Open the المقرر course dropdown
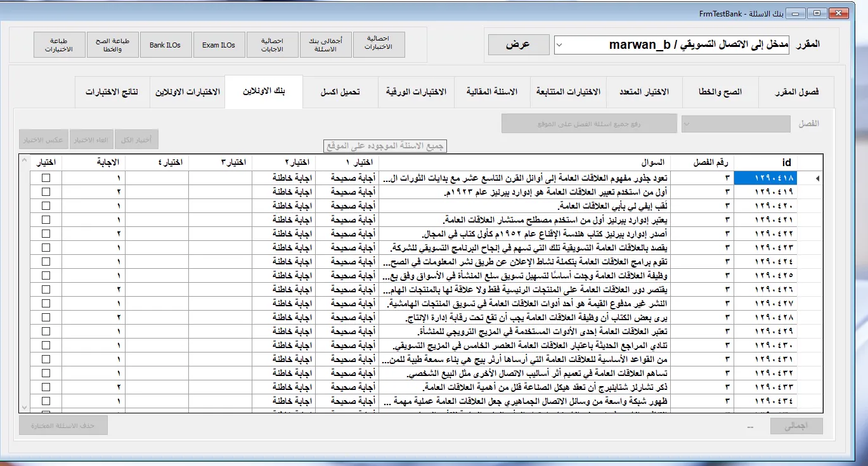868x466 pixels. [672, 45]
